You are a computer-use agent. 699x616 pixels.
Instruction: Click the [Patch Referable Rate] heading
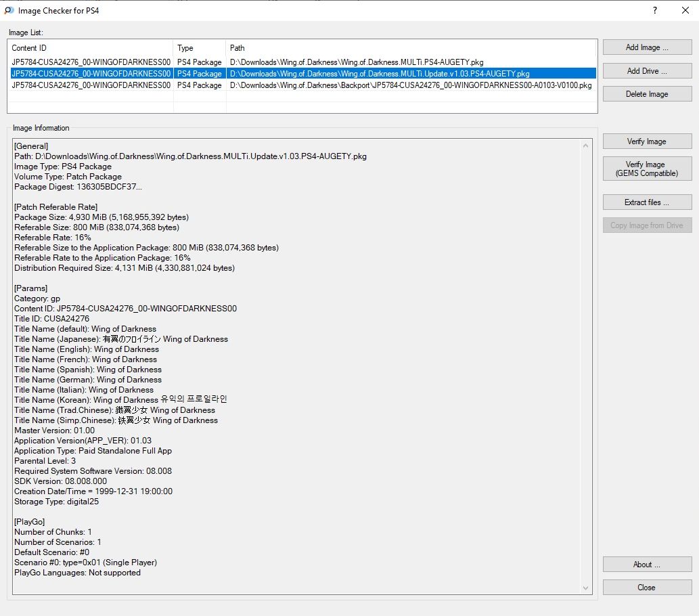(x=55, y=207)
